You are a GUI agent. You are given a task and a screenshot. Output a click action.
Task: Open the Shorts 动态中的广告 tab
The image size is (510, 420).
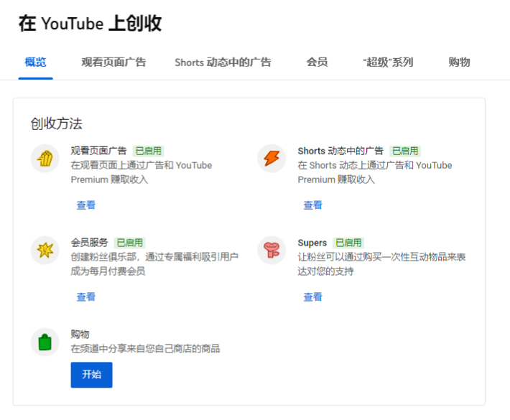(223, 62)
